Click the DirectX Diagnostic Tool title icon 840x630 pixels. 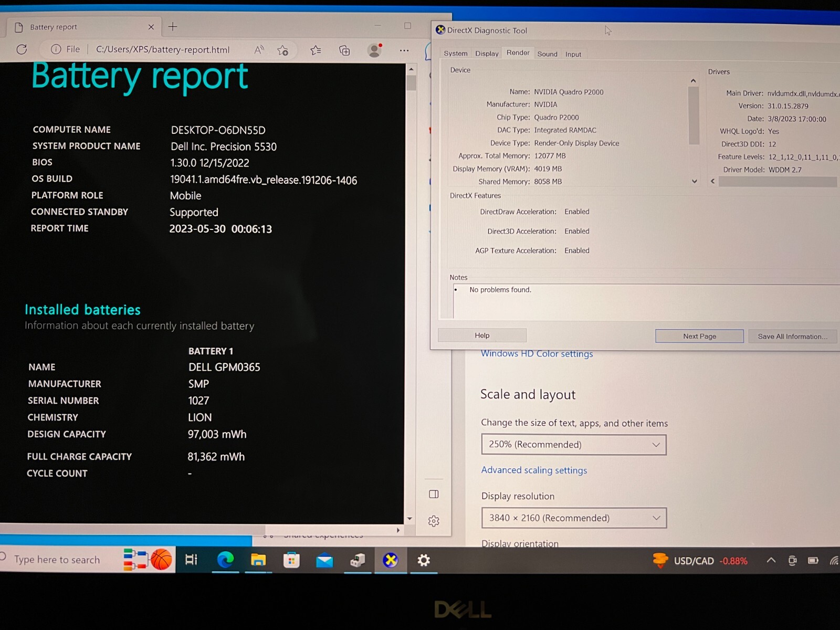pos(440,30)
